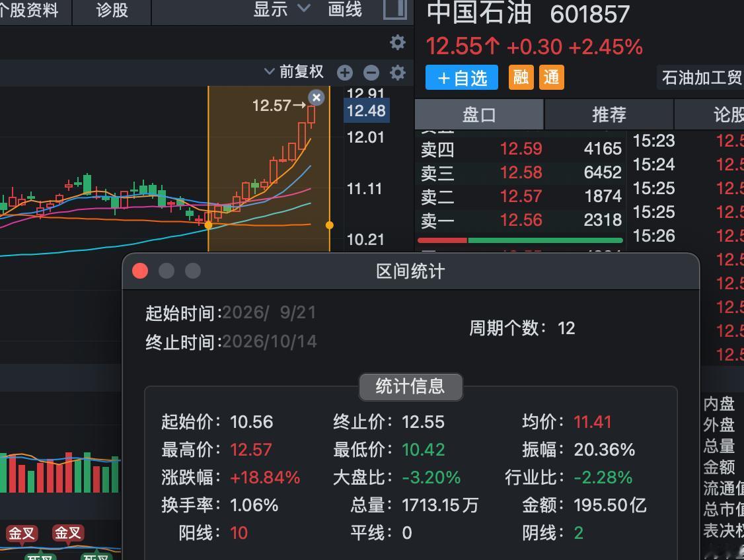The image size is (744, 560).
Task: Close the 区间统计 dialog with red button
Action: [140, 271]
